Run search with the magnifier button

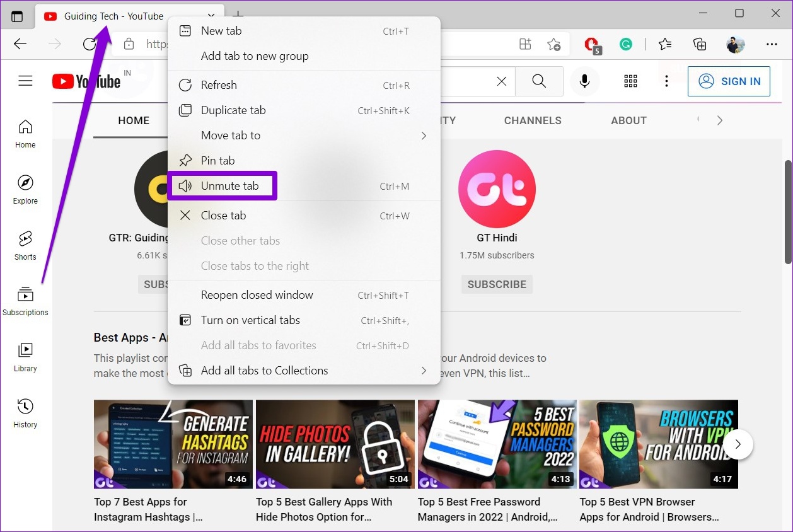pos(539,81)
